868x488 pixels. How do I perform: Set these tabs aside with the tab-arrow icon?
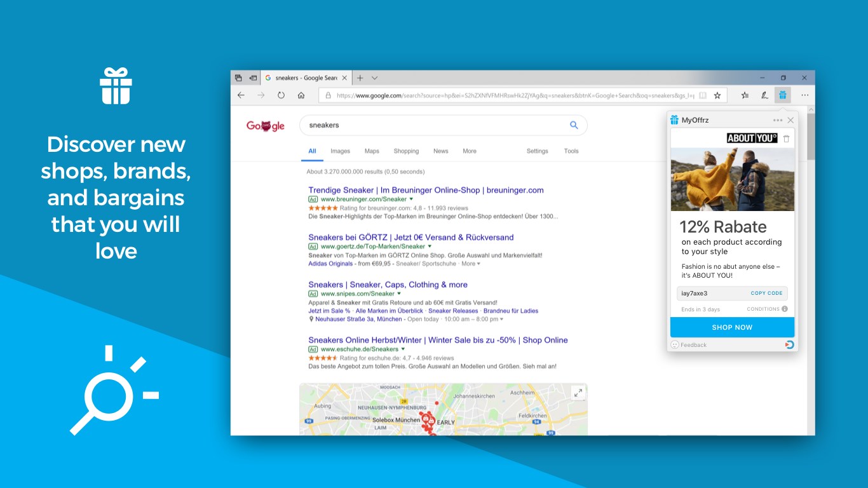pos(253,78)
